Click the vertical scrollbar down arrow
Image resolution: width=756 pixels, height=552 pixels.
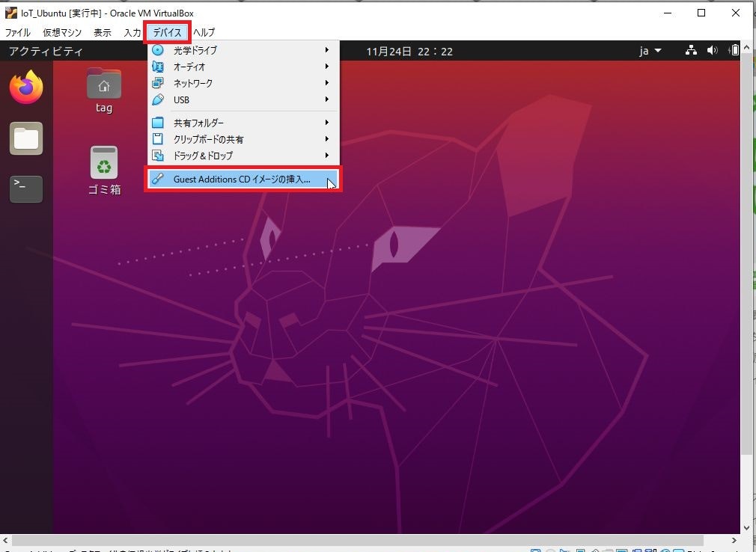pyautogui.click(x=746, y=528)
